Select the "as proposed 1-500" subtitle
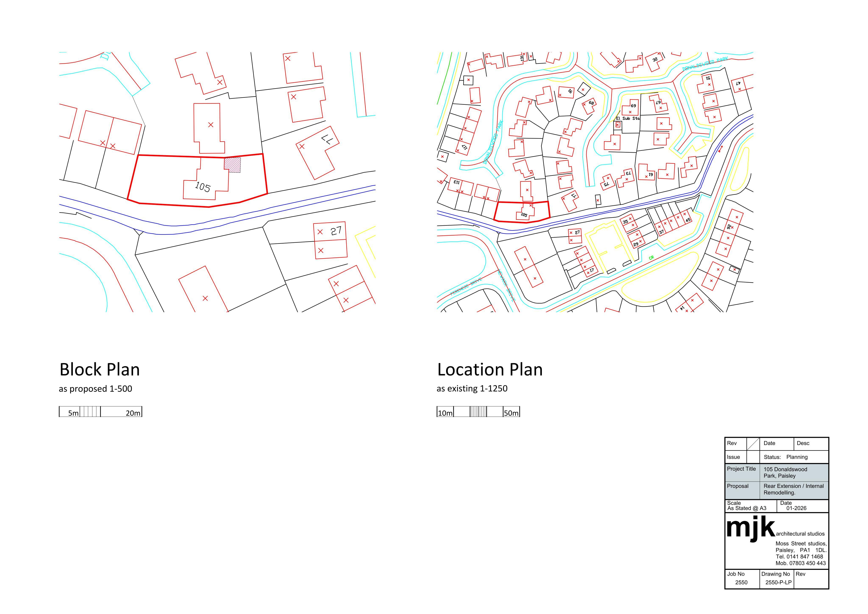Screen dimensions: 868x614 (x=95, y=389)
